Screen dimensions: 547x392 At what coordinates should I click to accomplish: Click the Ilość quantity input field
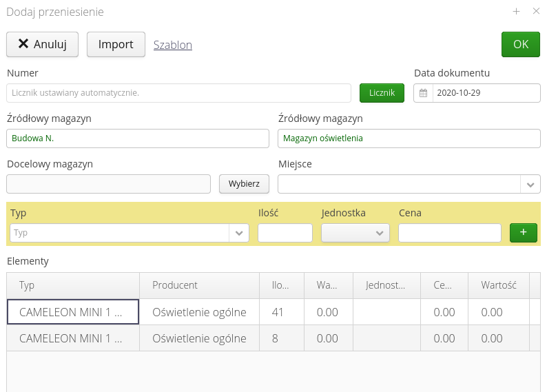[x=285, y=234]
